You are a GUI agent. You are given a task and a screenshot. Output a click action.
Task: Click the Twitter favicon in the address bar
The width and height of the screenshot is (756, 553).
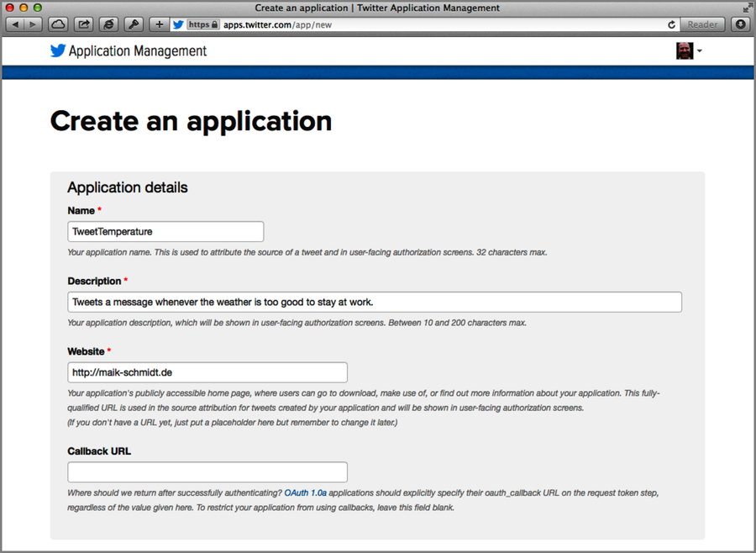pos(178,24)
